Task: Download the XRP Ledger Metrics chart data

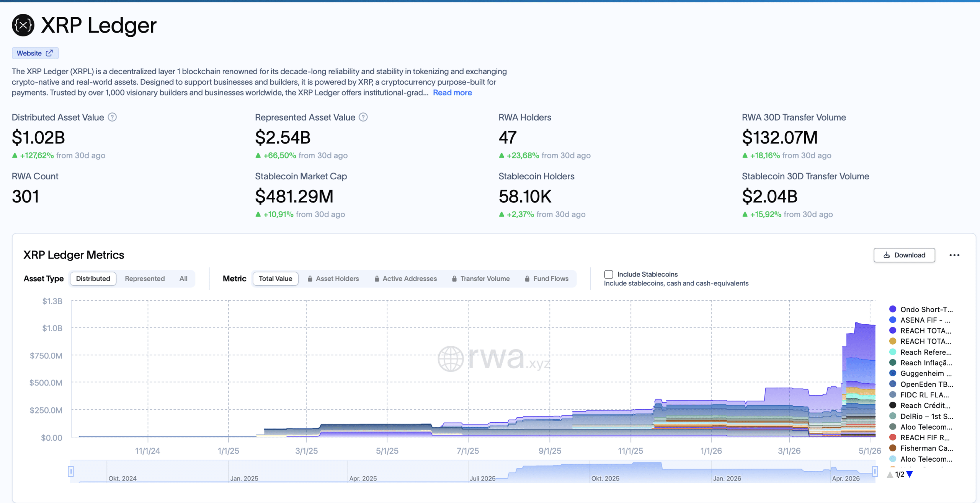Action: pyautogui.click(x=904, y=255)
